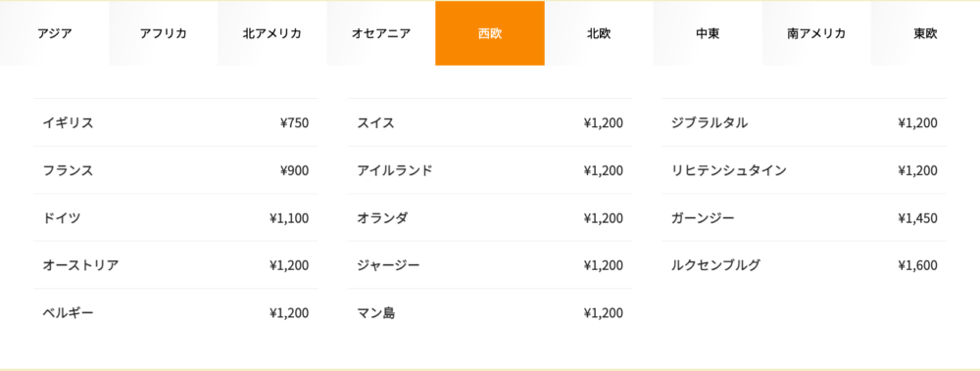
Task: Click the イギリス ¥750 row
Action: click(x=175, y=122)
